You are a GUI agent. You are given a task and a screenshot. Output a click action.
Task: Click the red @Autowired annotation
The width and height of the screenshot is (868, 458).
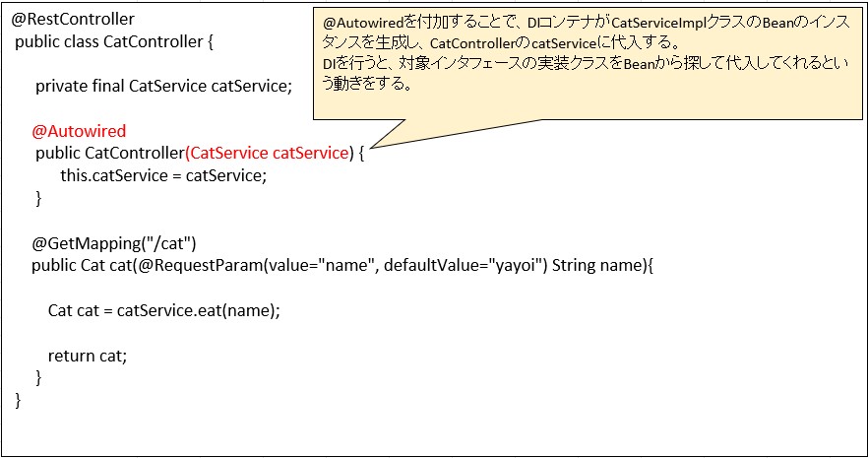coord(79,131)
